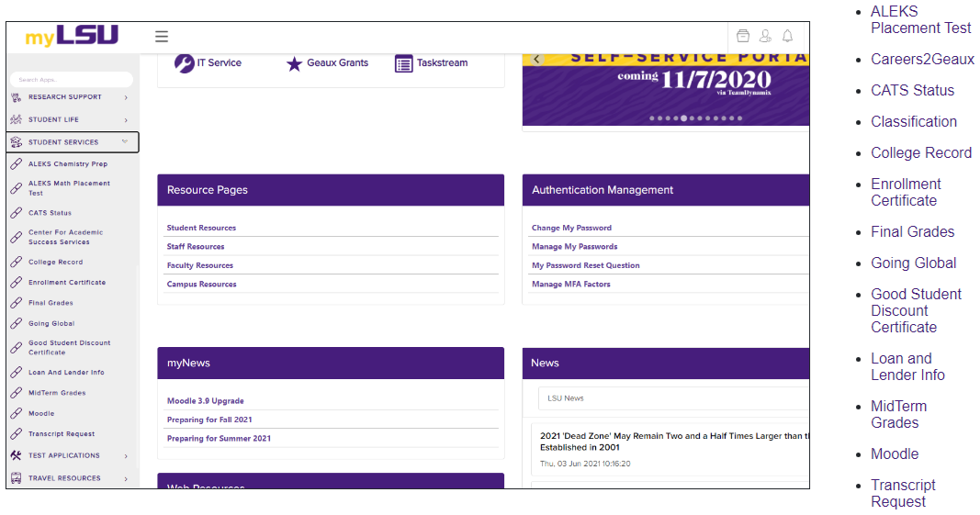Click the Taskstream list icon
Viewport: 980px width, 515px height.
404,63
